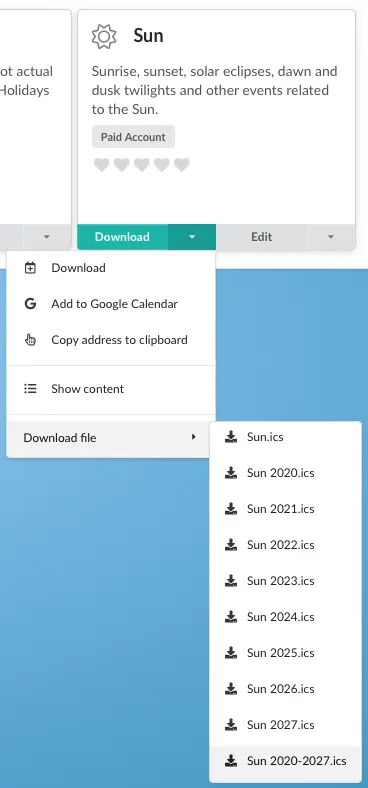Download the Sun 2026.ics file
This screenshot has height=788, width=368.
(285, 688)
